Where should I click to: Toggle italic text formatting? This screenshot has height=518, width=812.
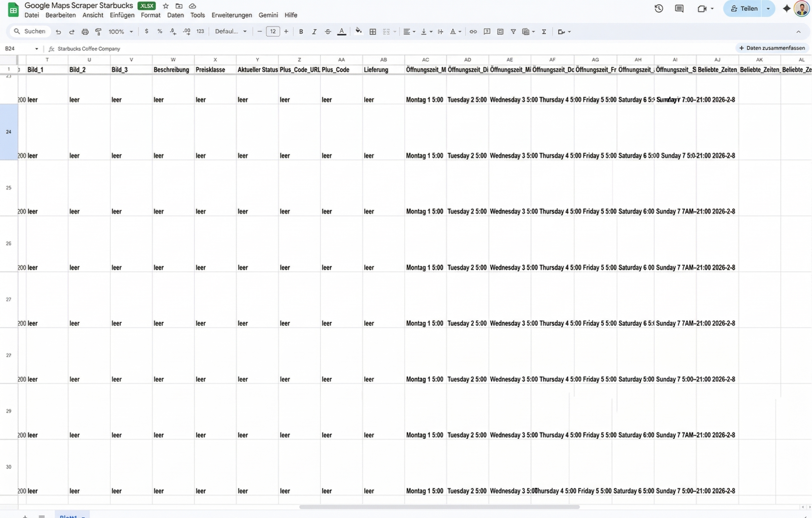[x=314, y=32]
